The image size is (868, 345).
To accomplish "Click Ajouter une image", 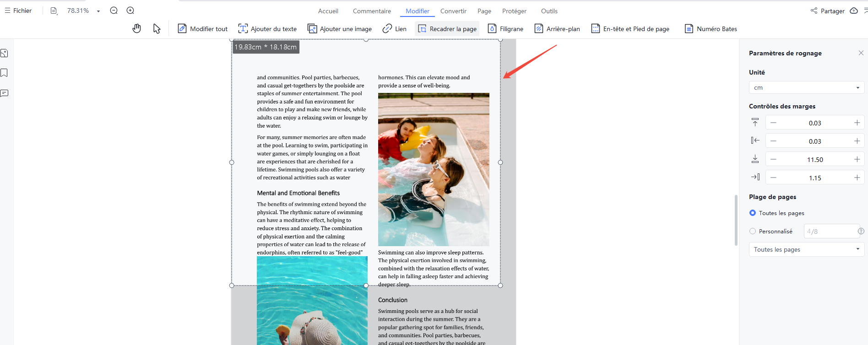I will (x=340, y=29).
